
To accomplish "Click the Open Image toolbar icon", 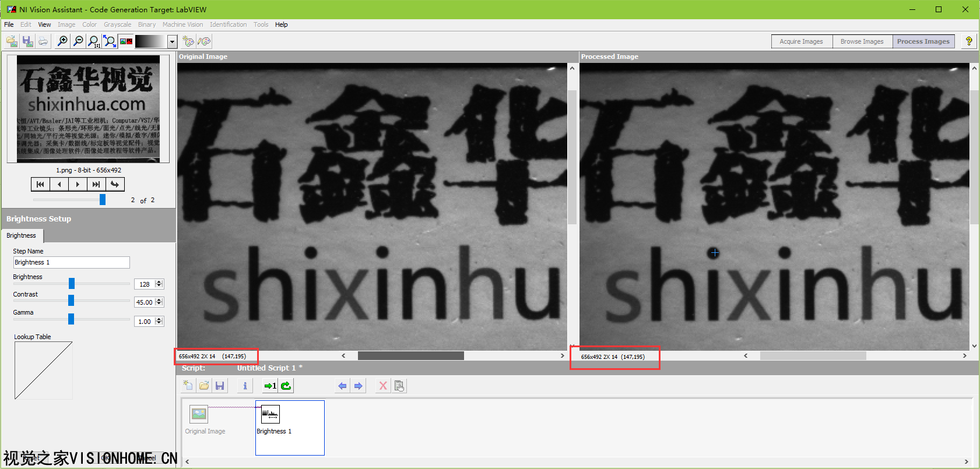I will pyautogui.click(x=12, y=41).
